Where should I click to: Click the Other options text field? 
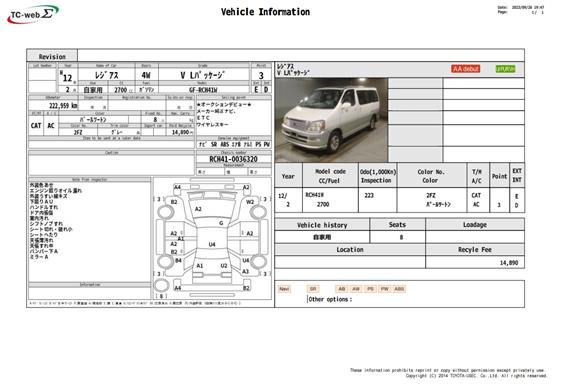(x=415, y=299)
